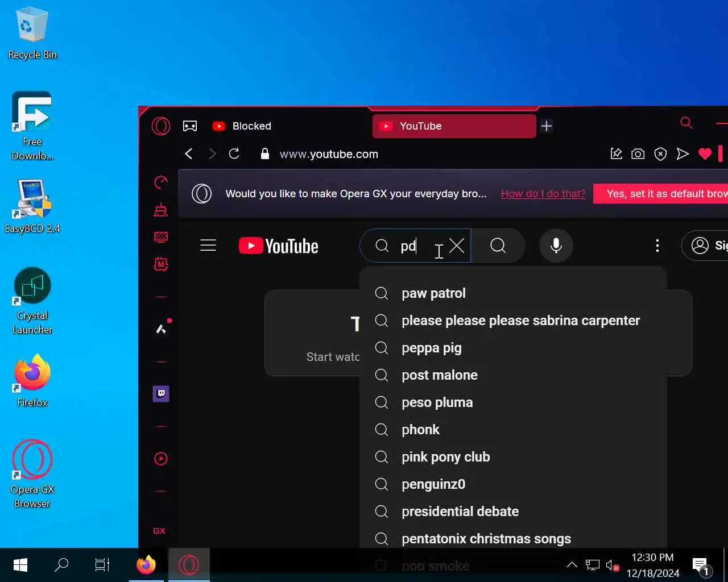Image resolution: width=728 pixels, height=582 pixels.
Task: Select Crystal Launcher desktop shortcut
Action: 32,301
